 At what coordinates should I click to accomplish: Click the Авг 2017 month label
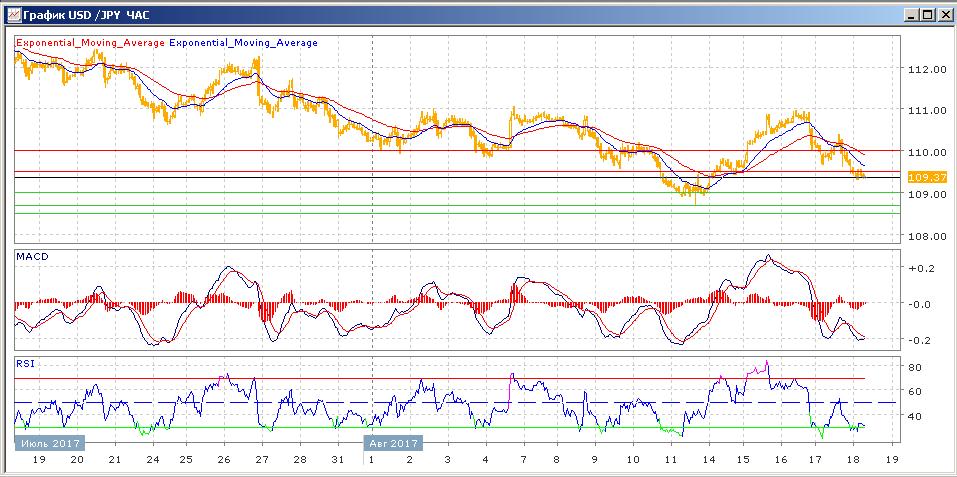pyautogui.click(x=393, y=442)
